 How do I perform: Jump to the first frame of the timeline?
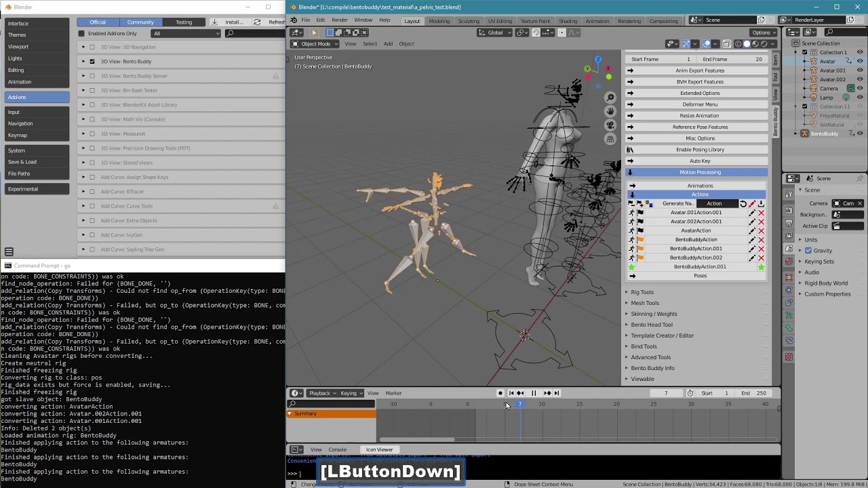(511, 393)
